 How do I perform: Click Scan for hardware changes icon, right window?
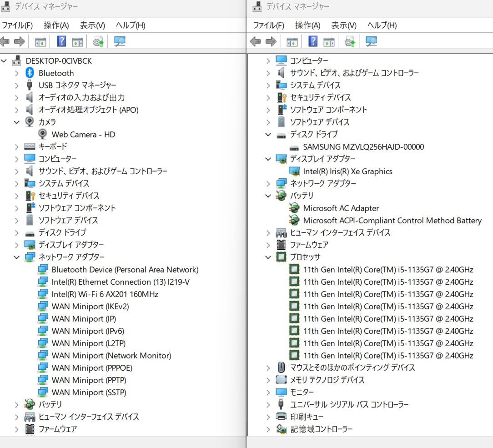pyautogui.click(x=371, y=41)
